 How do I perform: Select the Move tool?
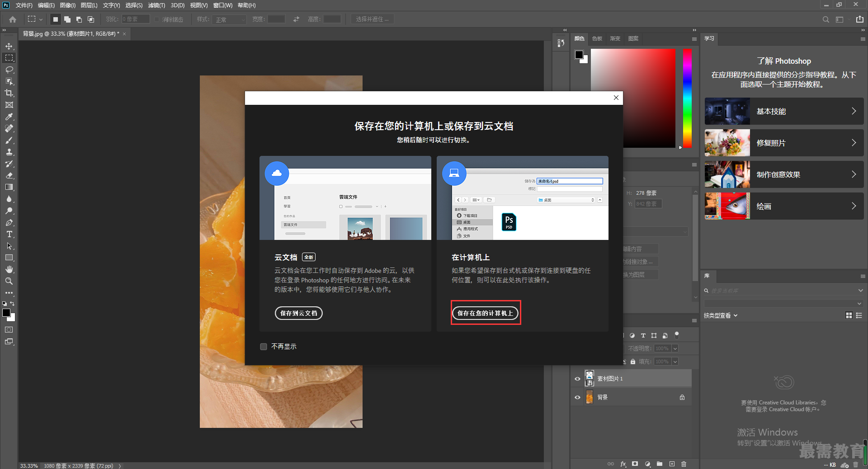click(x=9, y=46)
